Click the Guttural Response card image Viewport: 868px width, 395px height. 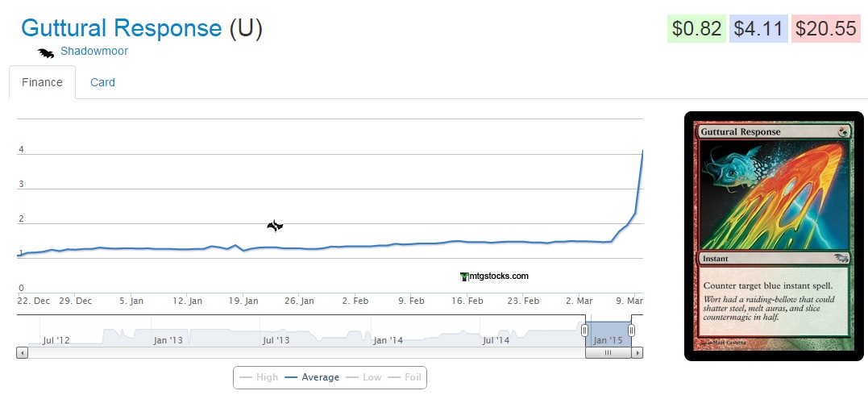tap(774, 236)
